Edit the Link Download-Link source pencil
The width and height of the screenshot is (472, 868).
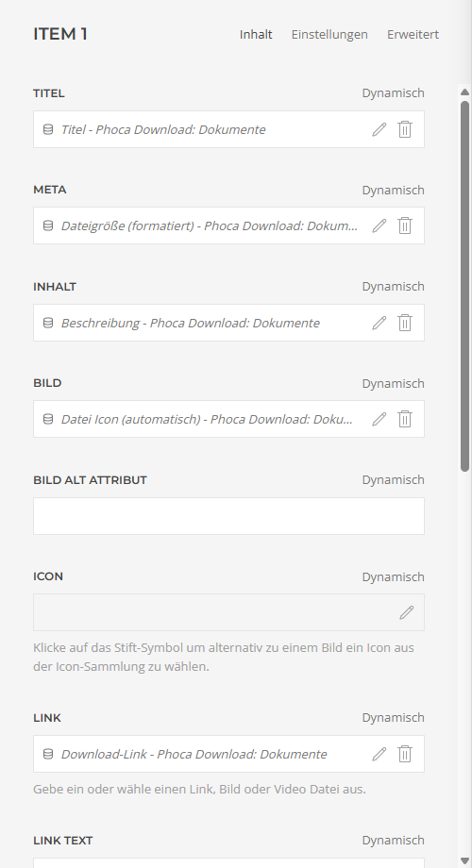point(379,754)
